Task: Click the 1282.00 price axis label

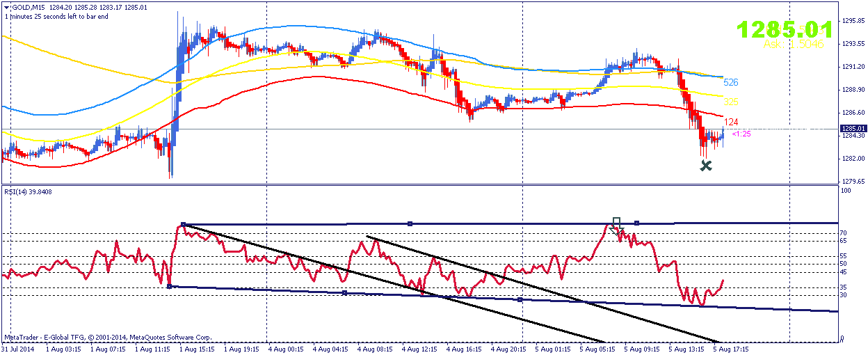Action: pos(853,159)
